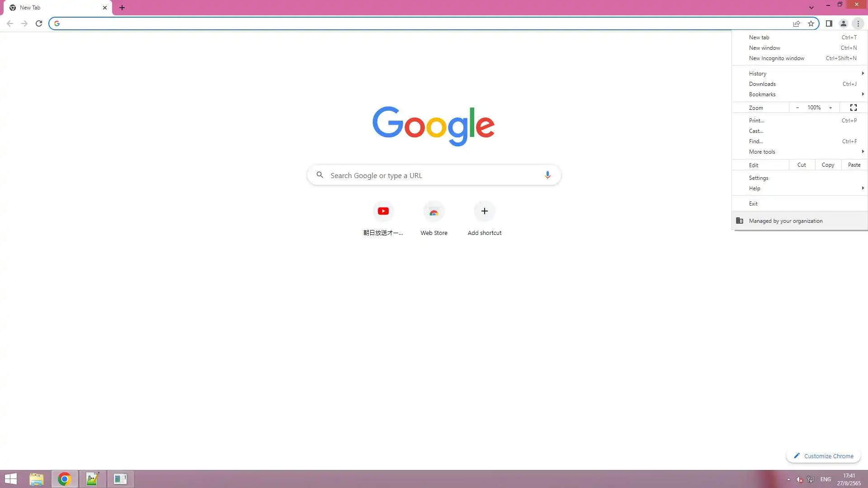
Task: Click the Customize Chrome button
Action: pyautogui.click(x=824, y=456)
